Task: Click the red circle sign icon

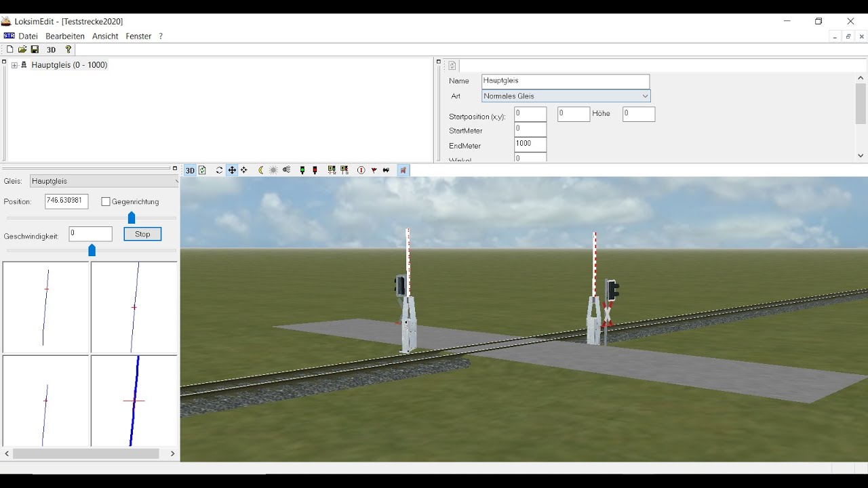Action: (x=361, y=170)
